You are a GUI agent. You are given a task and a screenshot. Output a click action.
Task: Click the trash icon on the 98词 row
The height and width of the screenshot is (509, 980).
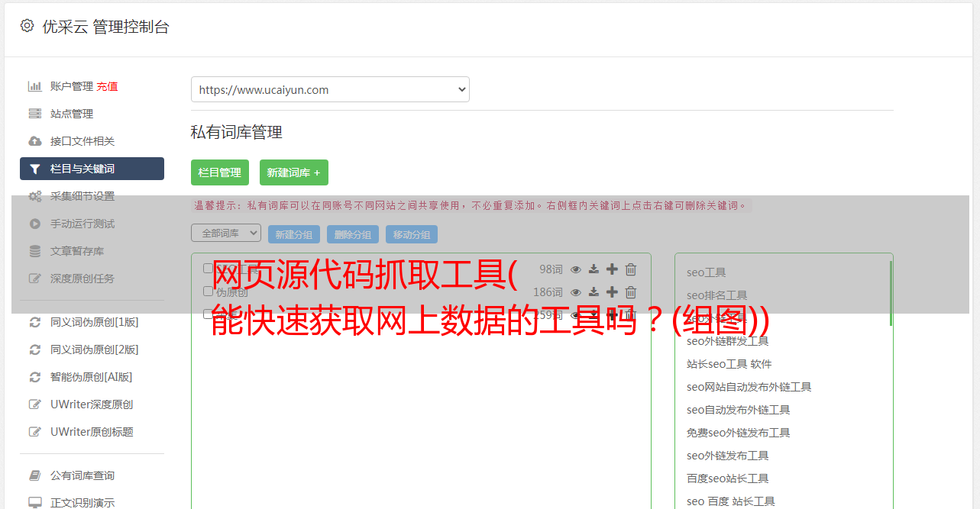[631, 269]
